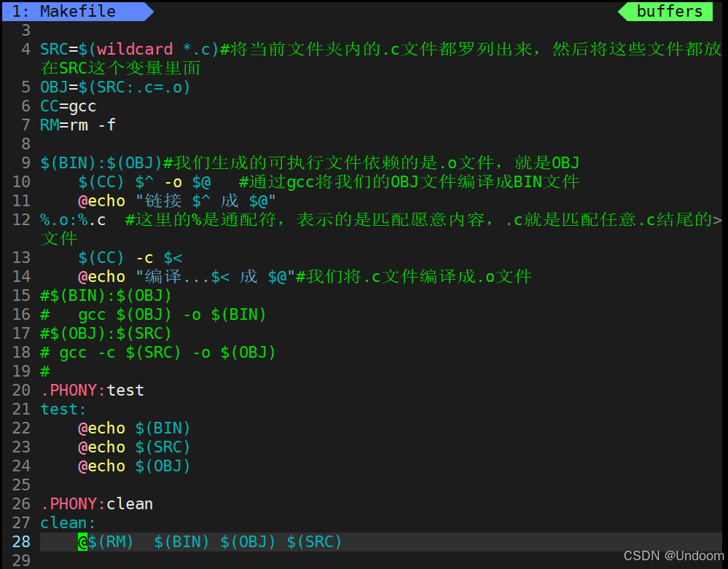
Task: Click the green cursor '@' on line 28
Action: (x=82, y=542)
